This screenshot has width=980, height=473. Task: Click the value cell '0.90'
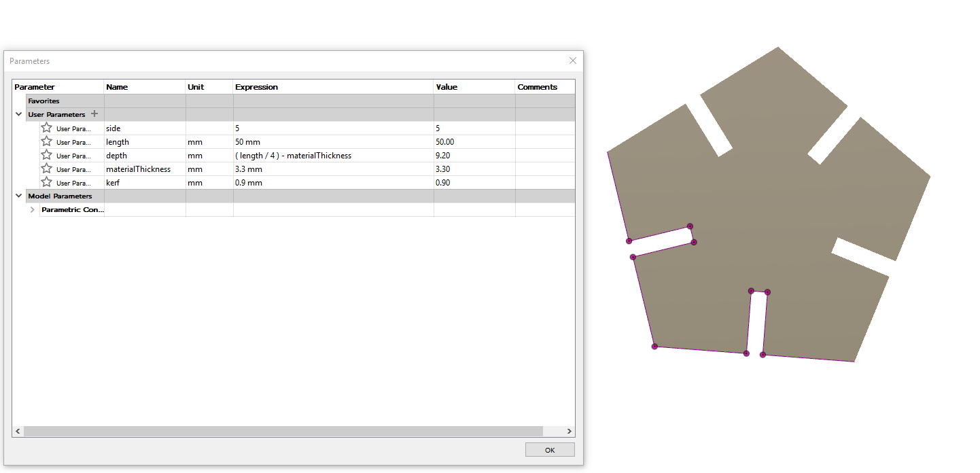[474, 182]
